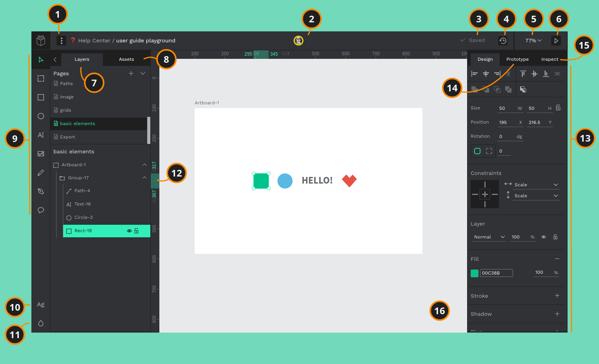Select the Ellipse tool

point(41,116)
